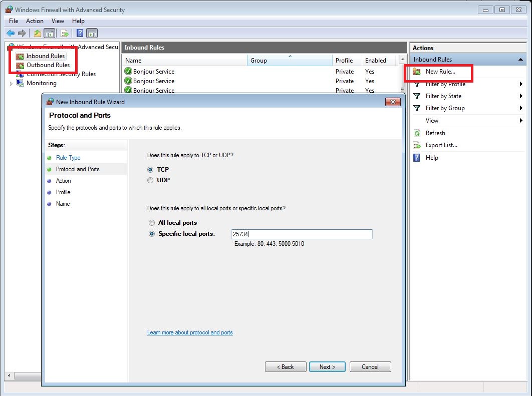
Task: Click the Export List toolbar icon
Action: 64,33
